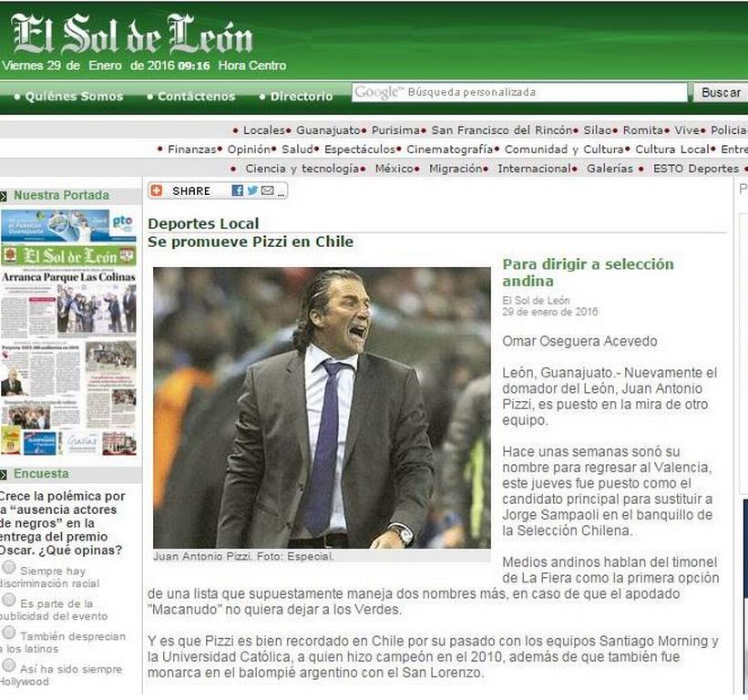
Task: Go to the Espectáculos section
Action: 360,149
